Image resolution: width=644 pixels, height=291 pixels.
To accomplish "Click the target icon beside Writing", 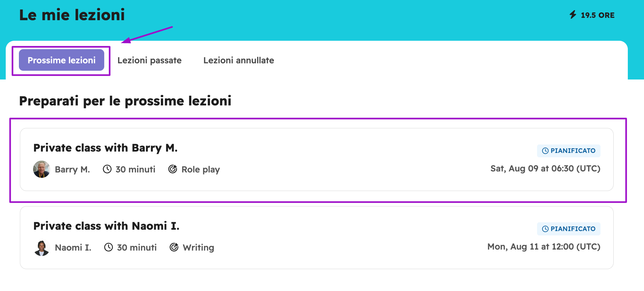I will point(174,247).
